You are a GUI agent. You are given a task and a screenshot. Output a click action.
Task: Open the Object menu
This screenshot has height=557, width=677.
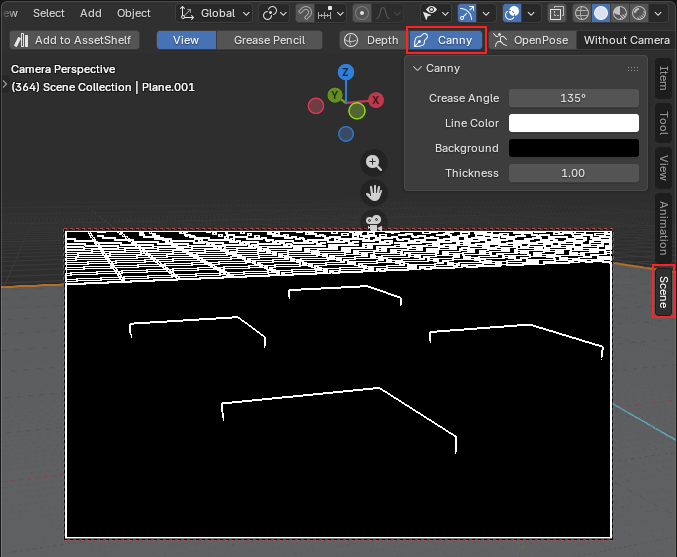[x=133, y=13]
